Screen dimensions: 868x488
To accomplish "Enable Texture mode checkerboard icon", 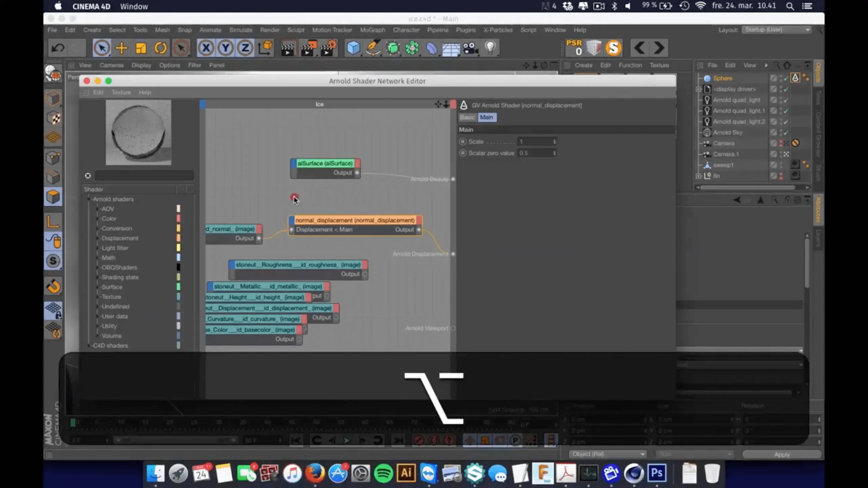I will 53,118.
